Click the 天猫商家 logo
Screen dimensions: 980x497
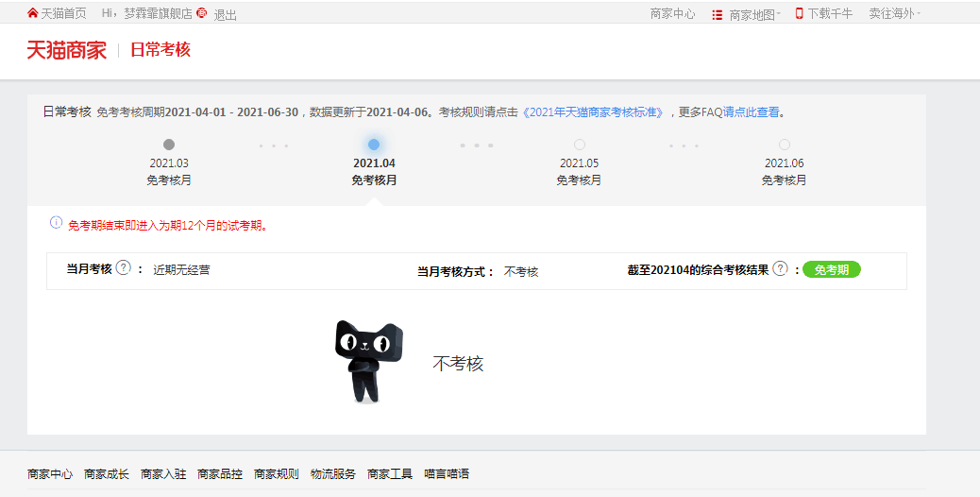[x=66, y=50]
